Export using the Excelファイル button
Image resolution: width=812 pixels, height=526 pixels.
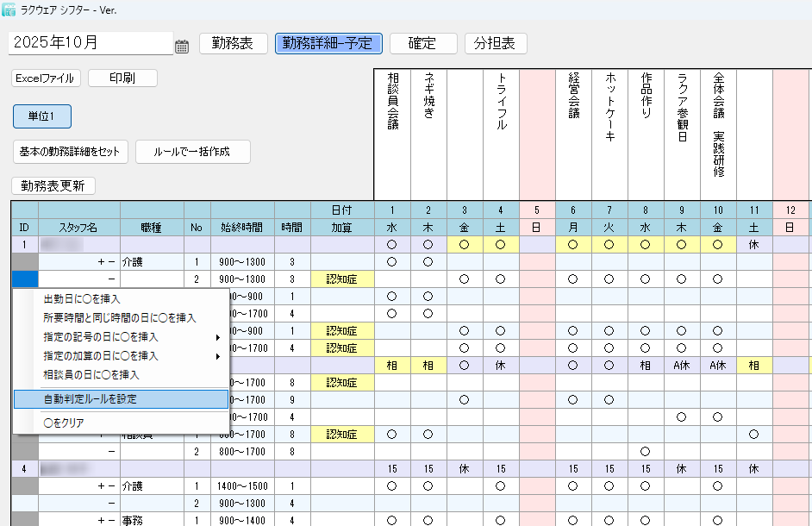47,78
